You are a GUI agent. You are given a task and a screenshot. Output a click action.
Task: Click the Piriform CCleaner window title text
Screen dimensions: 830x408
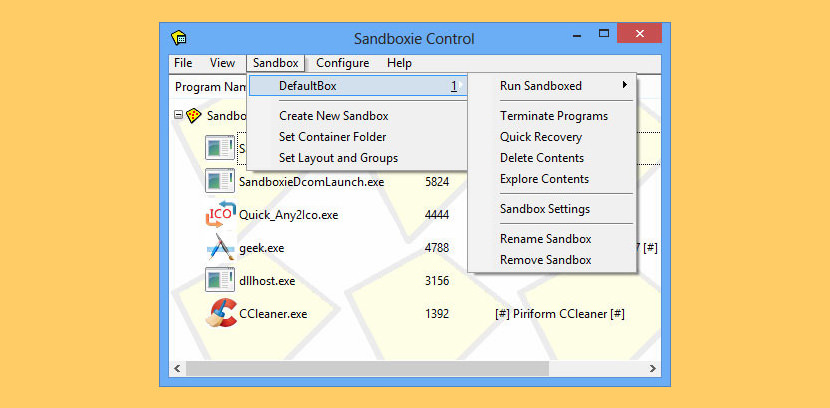pos(560,314)
